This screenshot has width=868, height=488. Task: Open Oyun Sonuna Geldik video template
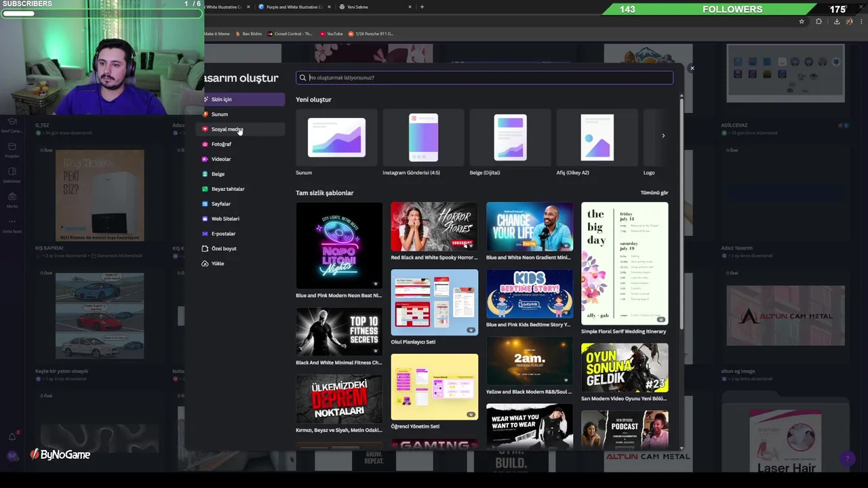coord(625,367)
